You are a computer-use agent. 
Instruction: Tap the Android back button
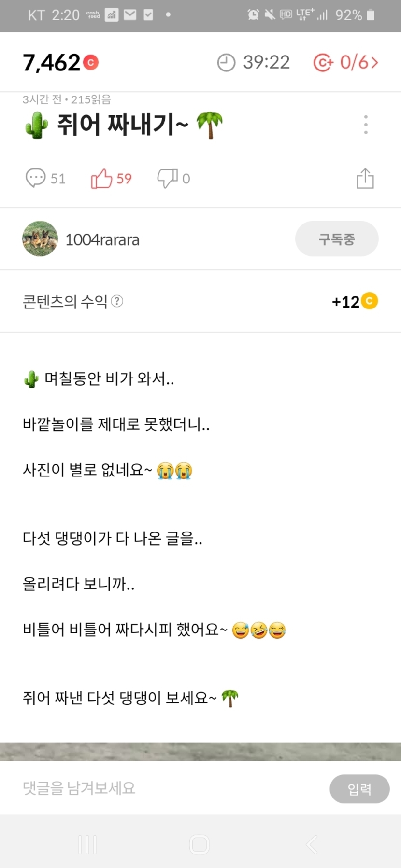pos(312,844)
